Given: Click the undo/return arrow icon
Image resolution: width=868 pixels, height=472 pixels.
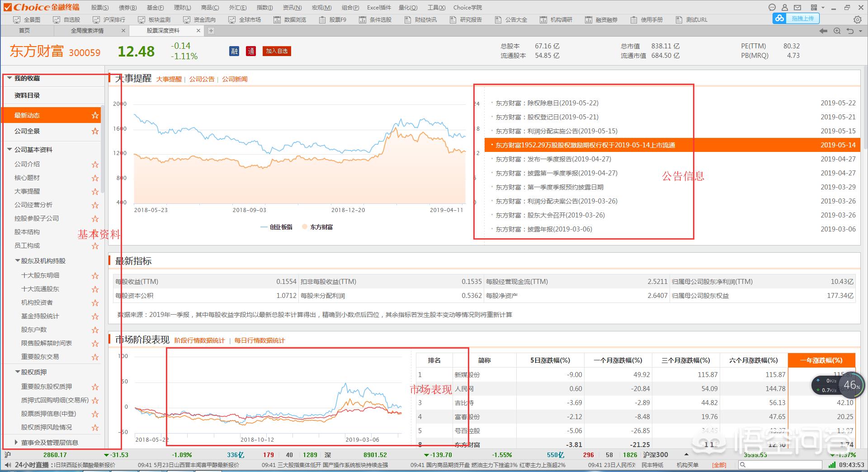Looking at the screenshot, I should (850, 31).
